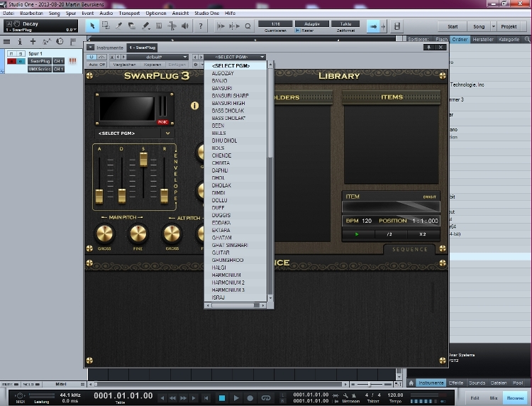532x406 pixels.
Task: Open the Datei menu
Action: 9,13
